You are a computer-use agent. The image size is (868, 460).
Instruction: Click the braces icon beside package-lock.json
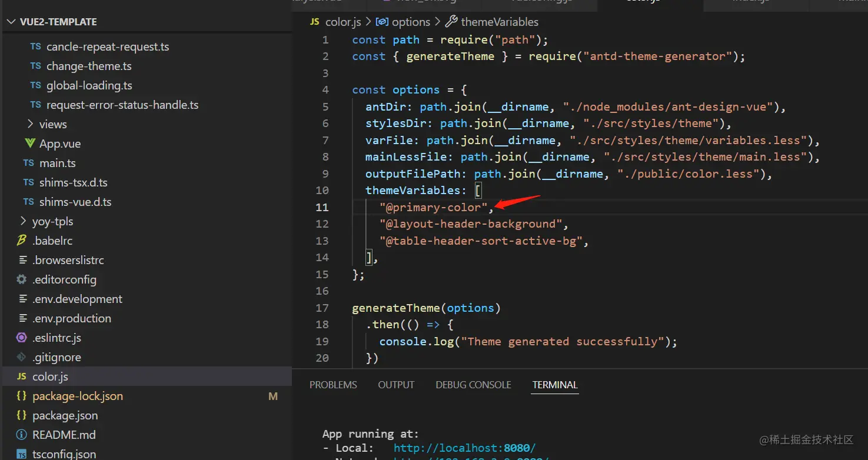tap(22, 396)
